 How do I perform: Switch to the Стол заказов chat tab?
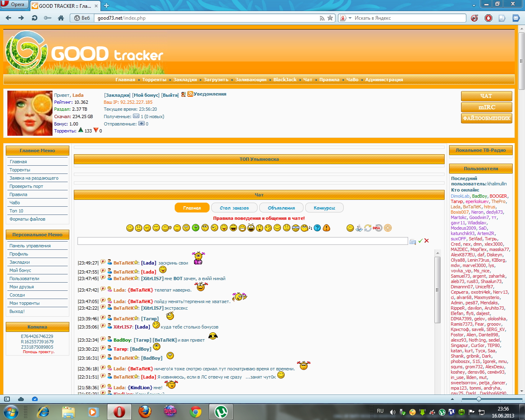(234, 208)
